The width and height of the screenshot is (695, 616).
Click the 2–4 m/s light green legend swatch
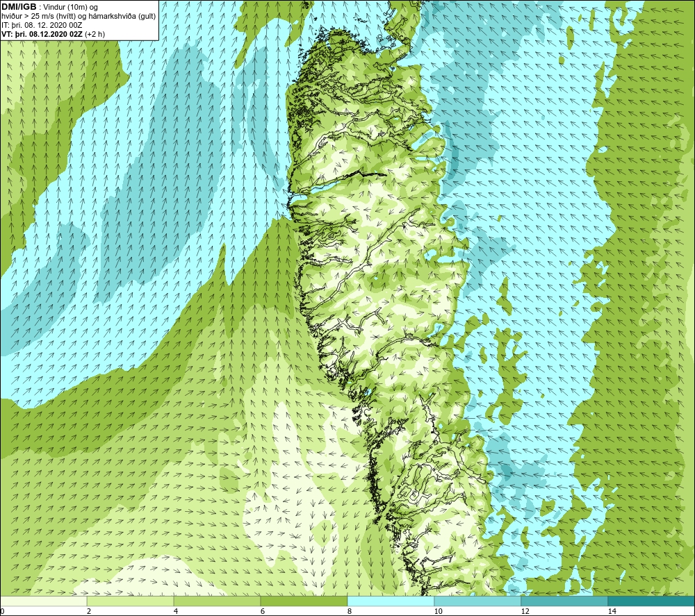click(x=131, y=601)
